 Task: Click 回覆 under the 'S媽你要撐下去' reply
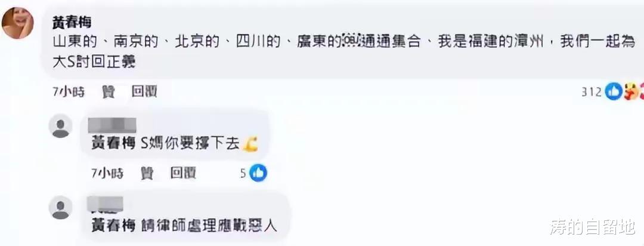tap(183, 173)
